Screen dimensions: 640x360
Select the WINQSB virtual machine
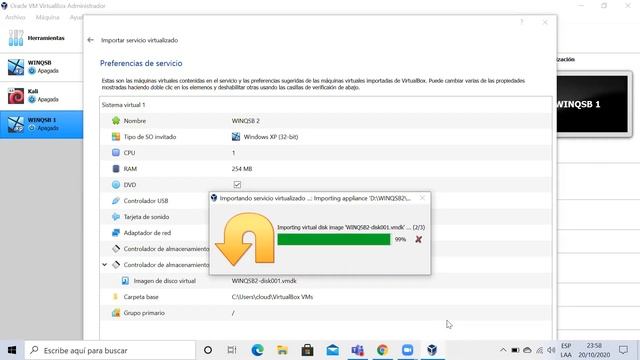pyautogui.click(x=41, y=67)
